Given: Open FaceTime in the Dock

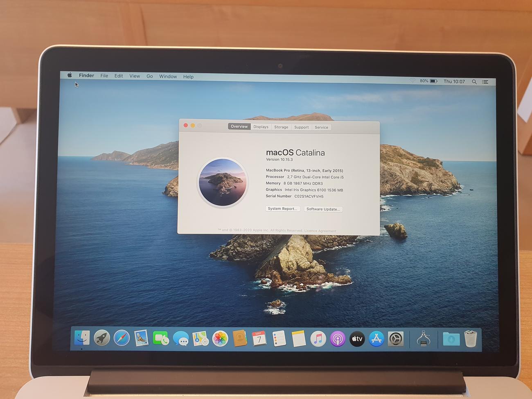Looking at the screenshot, I should coord(161,338).
